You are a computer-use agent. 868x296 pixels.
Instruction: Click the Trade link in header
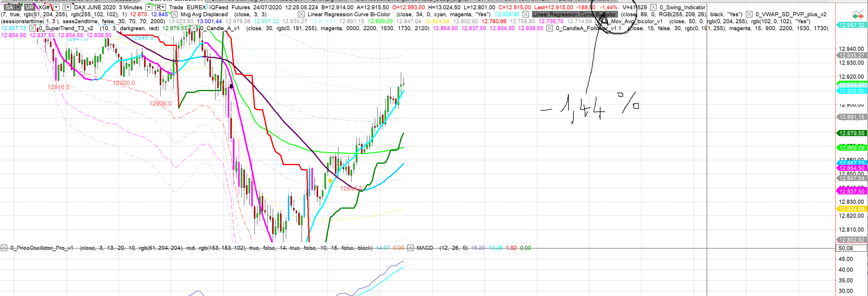(x=176, y=7)
